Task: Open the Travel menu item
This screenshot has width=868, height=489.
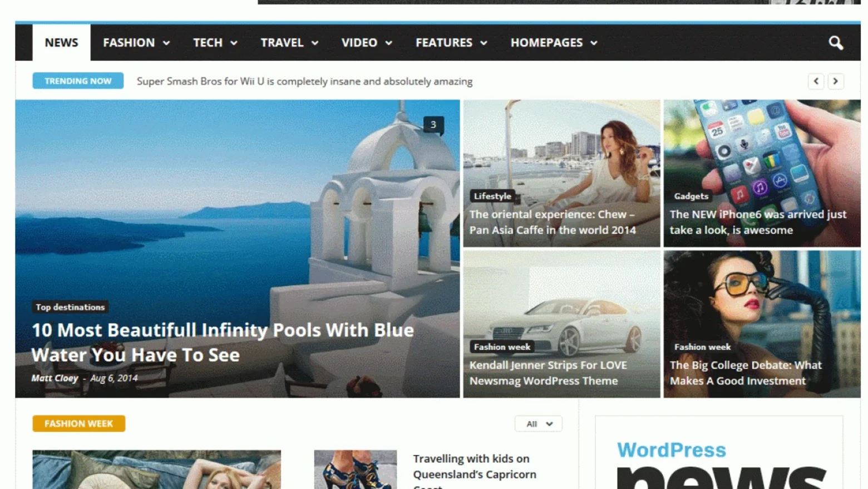Action: point(282,43)
